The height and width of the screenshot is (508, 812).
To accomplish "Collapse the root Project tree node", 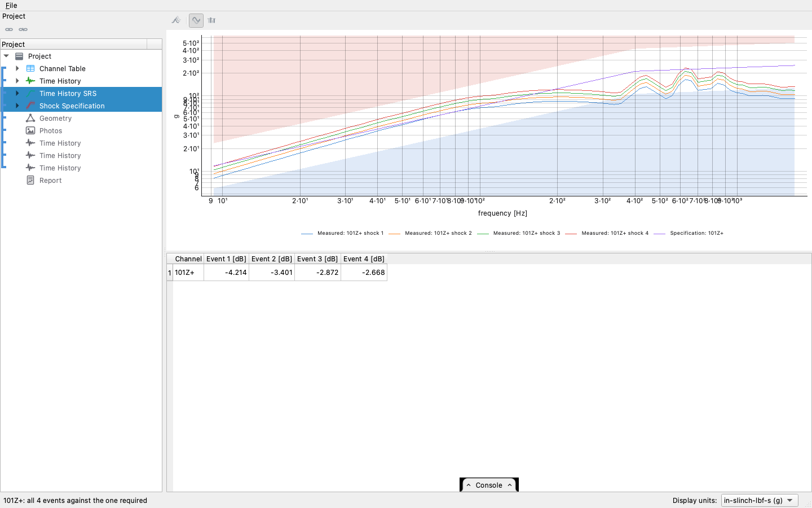I will (6, 56).
